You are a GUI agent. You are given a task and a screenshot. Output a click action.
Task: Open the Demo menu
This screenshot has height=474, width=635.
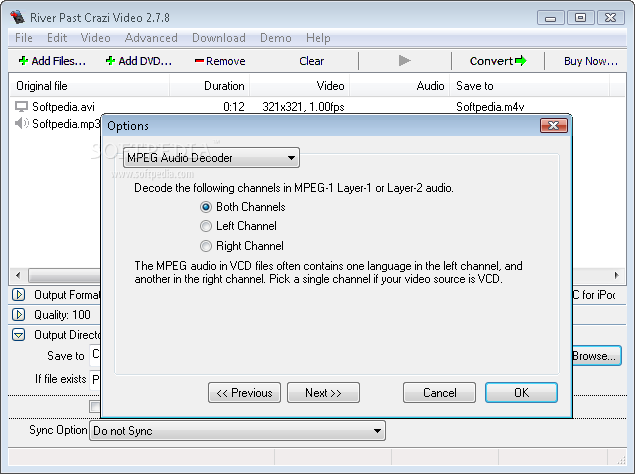coord(276,38)
